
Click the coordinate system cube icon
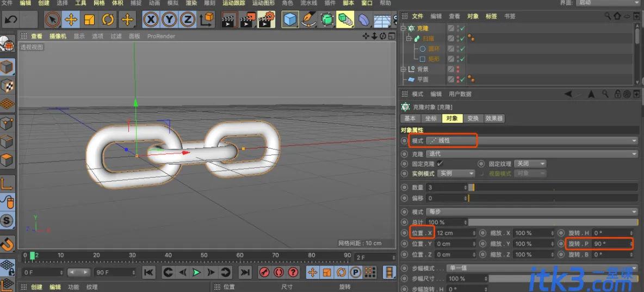click(x=207, y=19)
